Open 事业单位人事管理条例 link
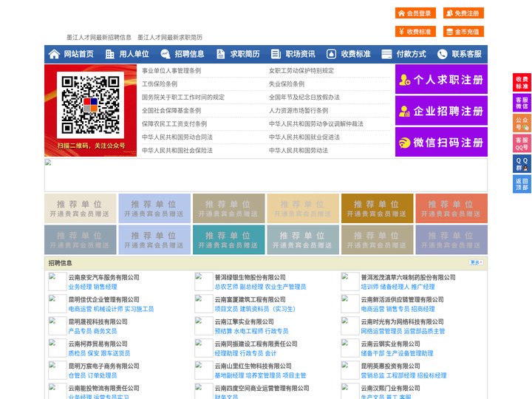This screenshot has width=532, height=399. [x=171, y=71]
